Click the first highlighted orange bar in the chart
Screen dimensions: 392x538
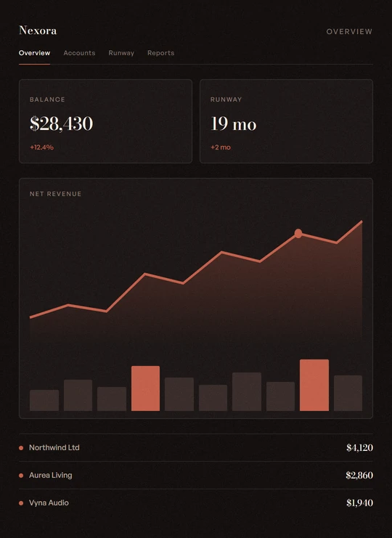click(x=145, y=388)
